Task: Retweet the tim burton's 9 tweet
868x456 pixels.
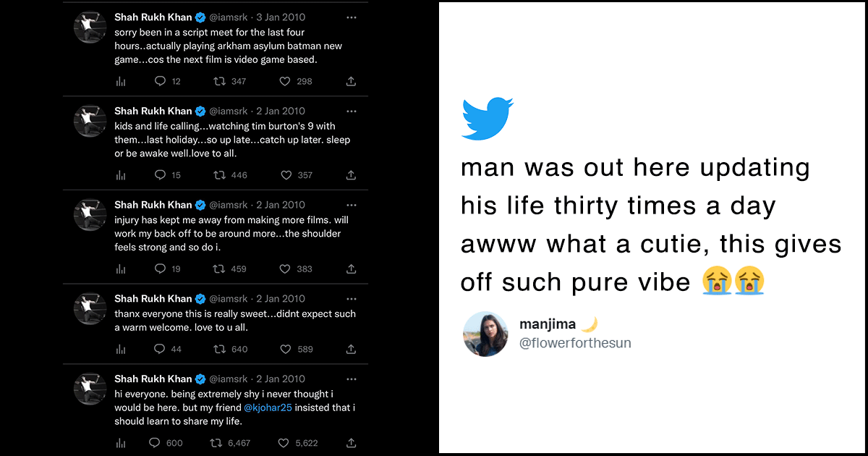Action: 219,175
